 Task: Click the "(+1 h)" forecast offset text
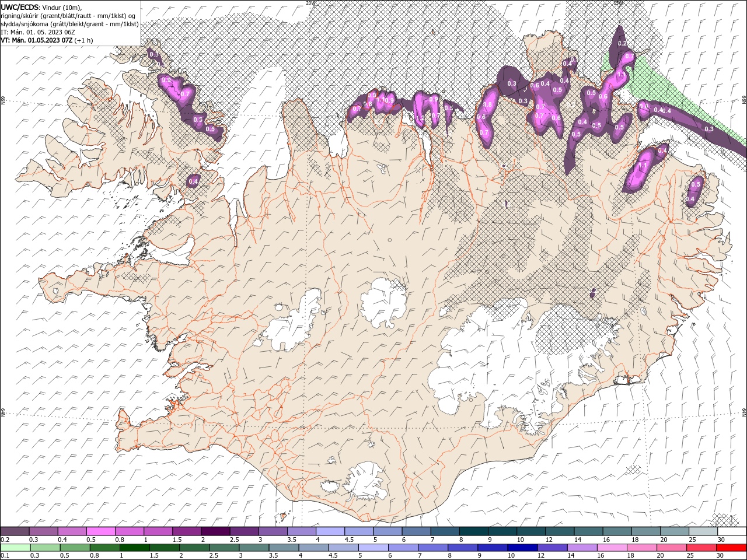pyautogui.click(x=83, y=40)
